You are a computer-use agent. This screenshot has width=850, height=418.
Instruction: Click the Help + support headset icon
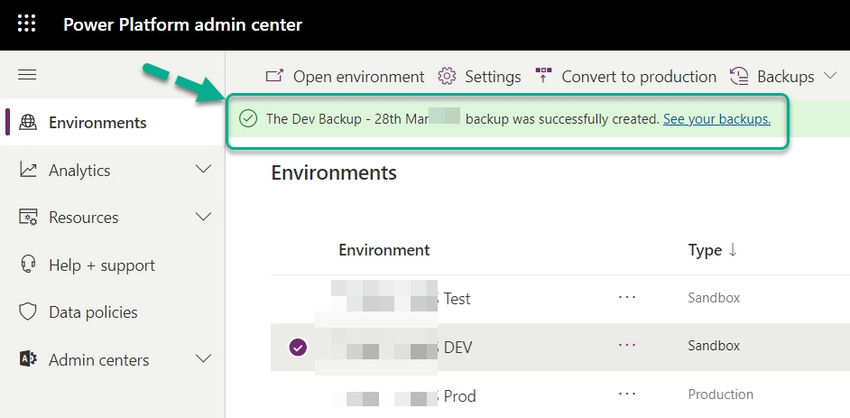coord(29,265)
